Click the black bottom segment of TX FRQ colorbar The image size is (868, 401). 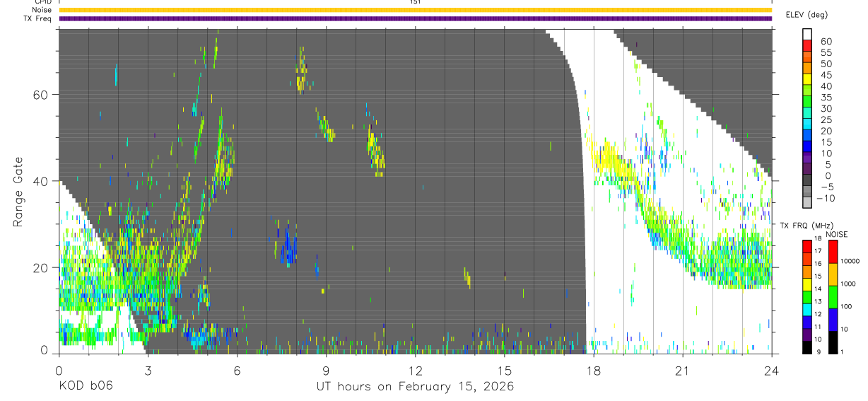point(807,347)
